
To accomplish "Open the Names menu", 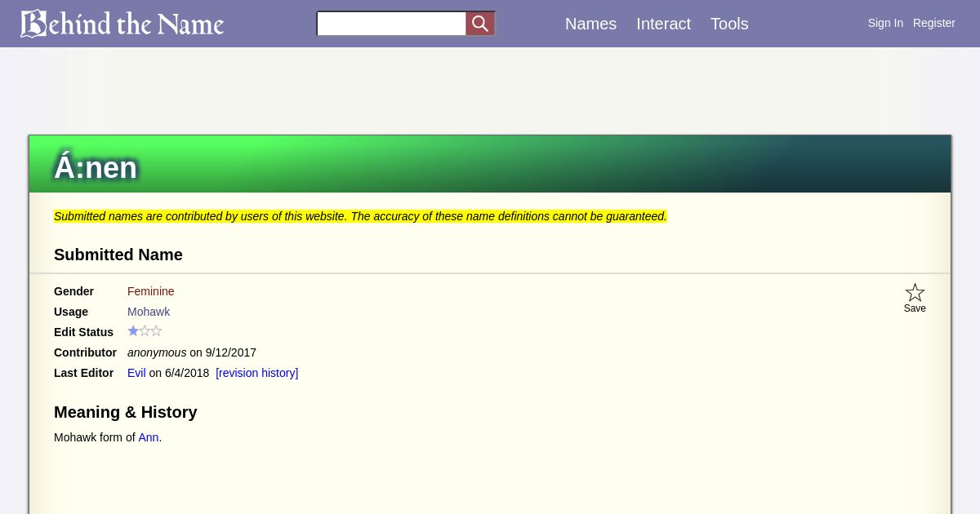I will point(590,24).
